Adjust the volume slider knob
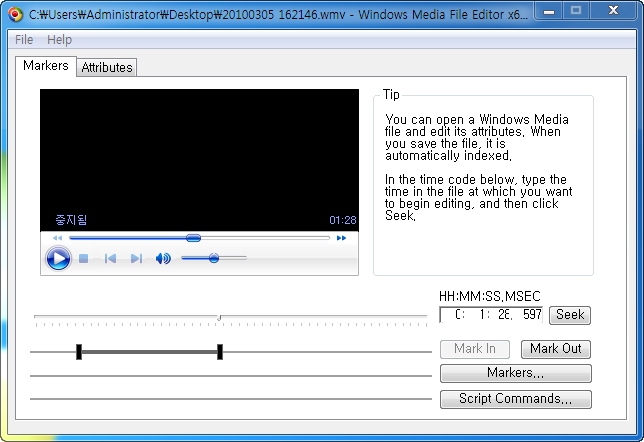This screenshot has width=644, height=442. (214, 258)
